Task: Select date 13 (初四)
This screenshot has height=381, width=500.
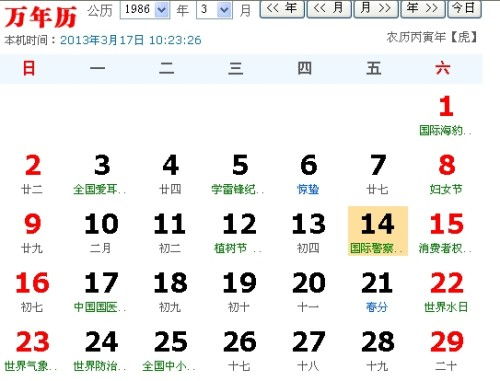Action: pyautogui.click(x=309, y=232)
